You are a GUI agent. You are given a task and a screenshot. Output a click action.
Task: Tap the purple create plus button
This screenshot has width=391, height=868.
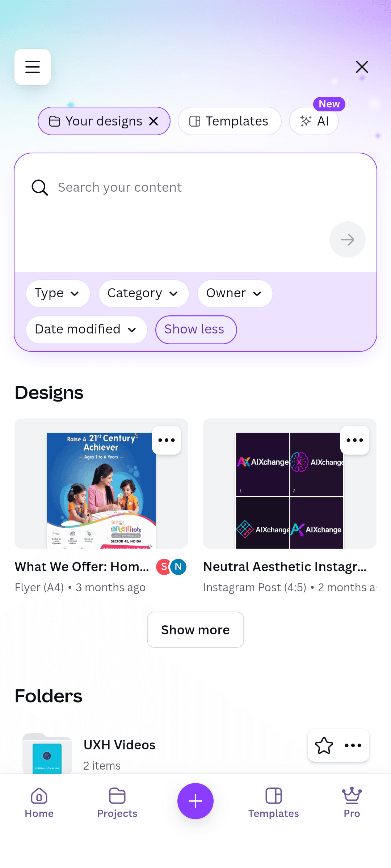click(x=195, y=801)
